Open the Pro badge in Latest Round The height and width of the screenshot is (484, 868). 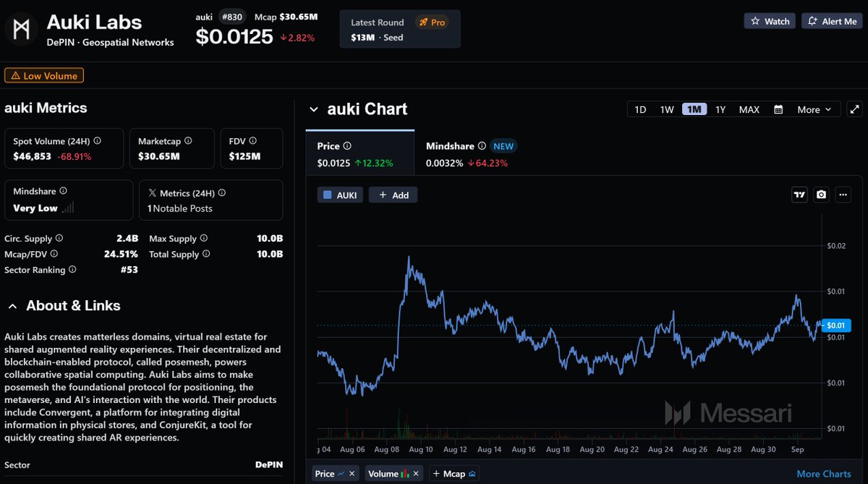[x=431, y=22]
